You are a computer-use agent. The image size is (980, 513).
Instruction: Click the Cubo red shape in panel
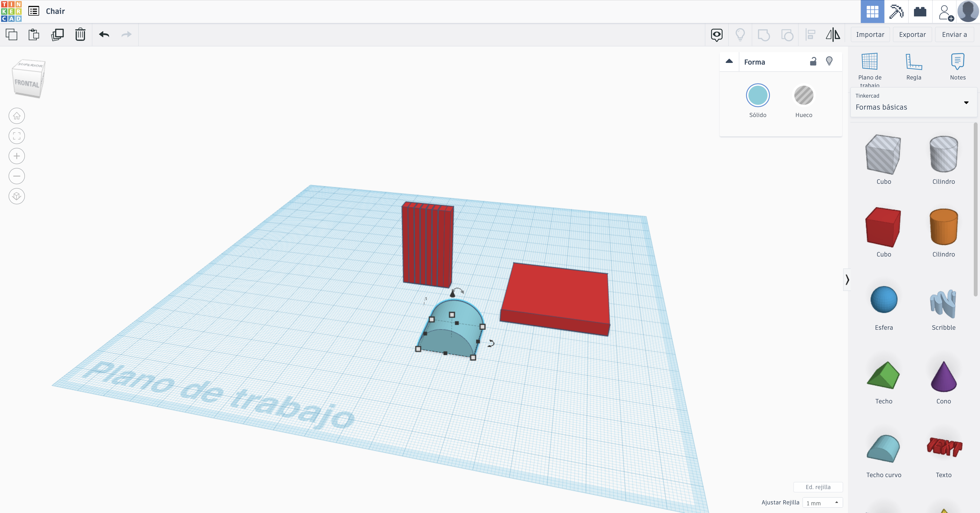tap(883, 227)
